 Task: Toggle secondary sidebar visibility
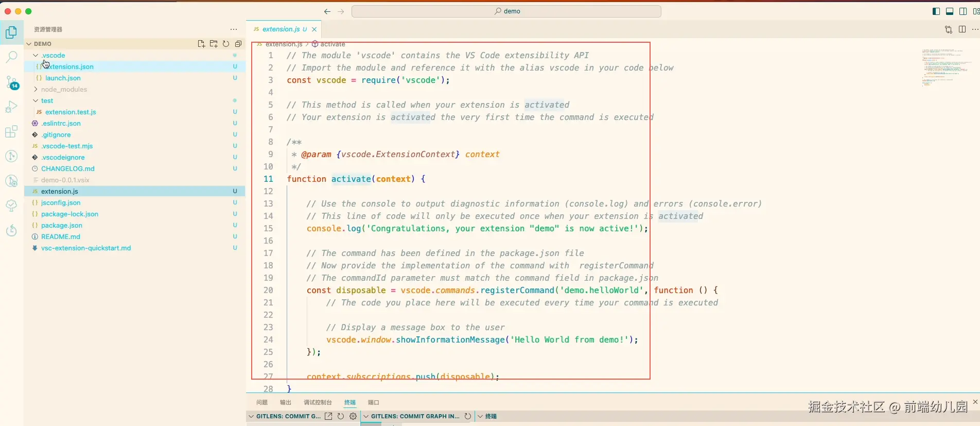tap(963, 11)
